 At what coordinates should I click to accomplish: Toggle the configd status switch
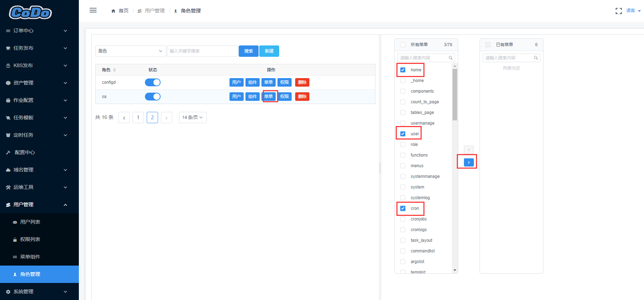(x=153, y=82)
